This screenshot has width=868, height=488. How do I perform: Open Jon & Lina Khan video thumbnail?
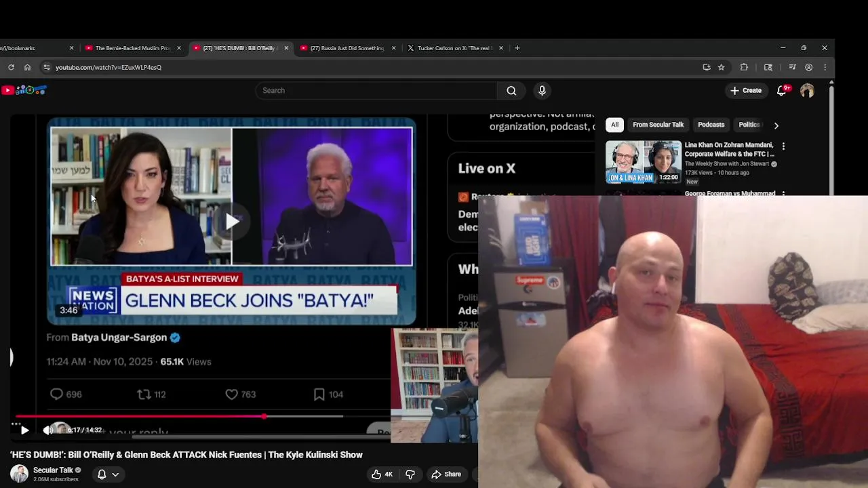click(643, 162)
